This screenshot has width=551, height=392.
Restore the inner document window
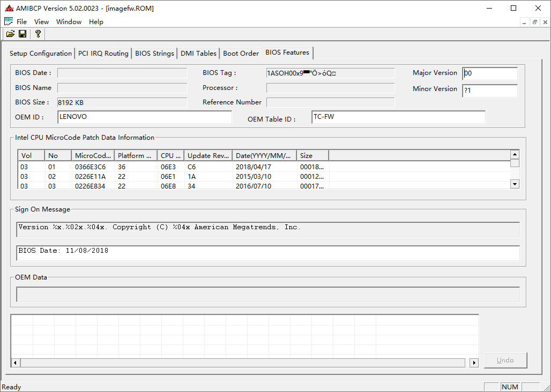[x=535, y=22]
